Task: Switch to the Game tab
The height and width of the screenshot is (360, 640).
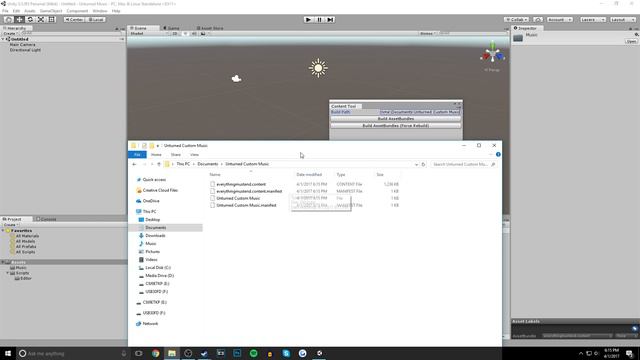Action: (x=172, y=28)
